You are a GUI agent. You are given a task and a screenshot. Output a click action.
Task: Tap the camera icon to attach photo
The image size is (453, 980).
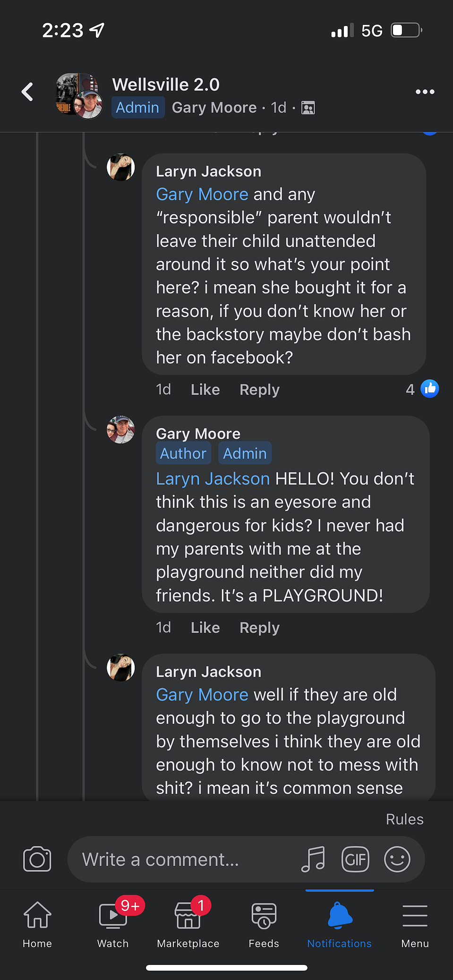tap(37, 859)
